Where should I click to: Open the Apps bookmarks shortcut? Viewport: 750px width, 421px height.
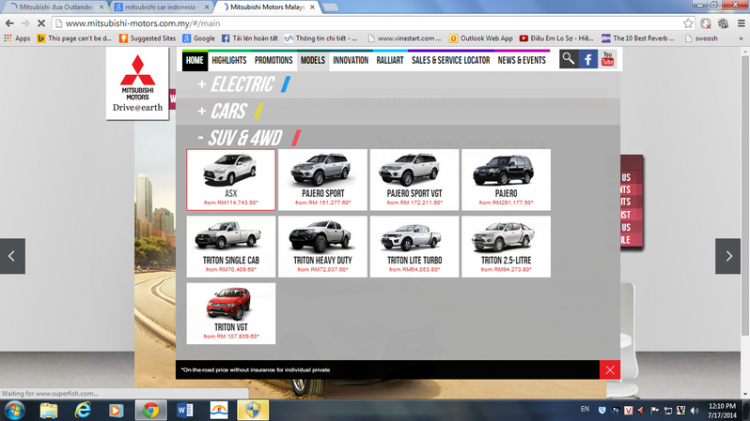(x=17, y=38)
